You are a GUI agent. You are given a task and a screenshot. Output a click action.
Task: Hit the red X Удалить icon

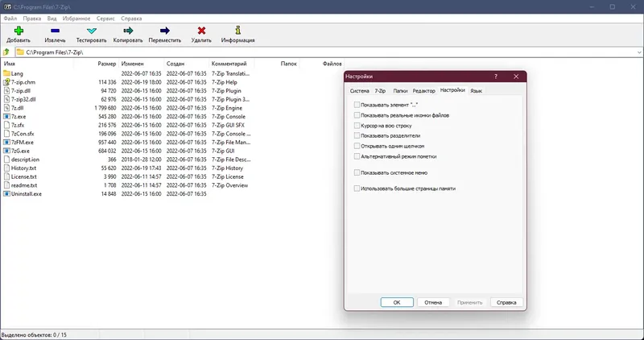(201, 31)
